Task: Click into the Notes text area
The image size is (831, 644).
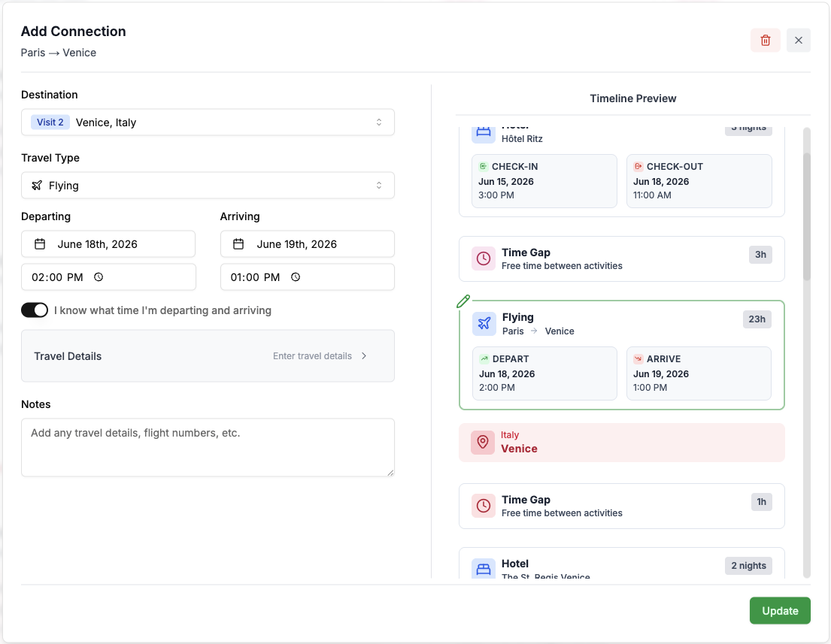Action: click(208, 448)
